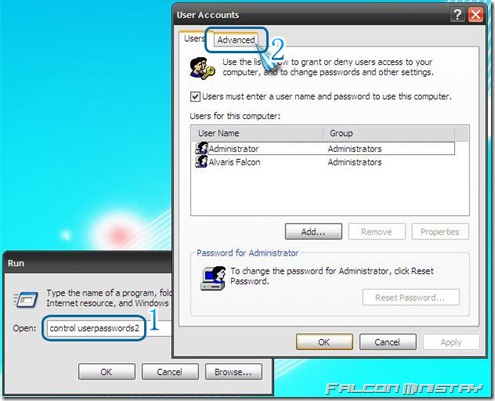The image size is (495, 401).
Task: Click Administrators group cell for Alvaris Falcon
Action: [355, 162]
